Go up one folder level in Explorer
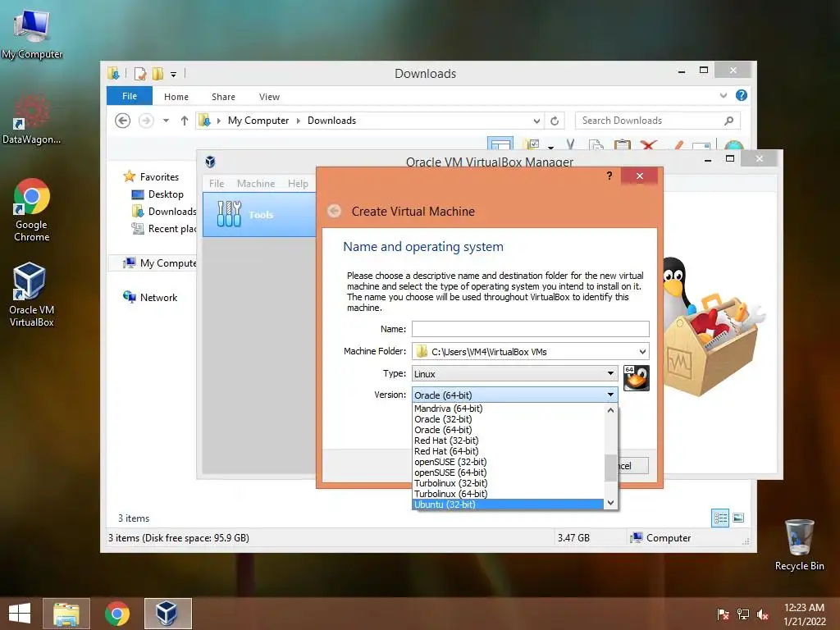The width and height of the screenshot is (840, 630). [x=185, y=121]
